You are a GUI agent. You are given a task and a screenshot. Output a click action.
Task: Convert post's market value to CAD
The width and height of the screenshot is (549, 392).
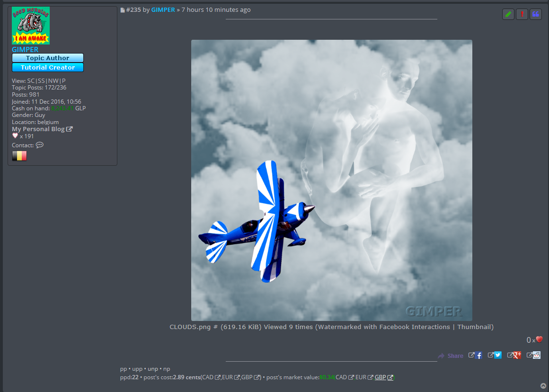(x=345, y=377)
